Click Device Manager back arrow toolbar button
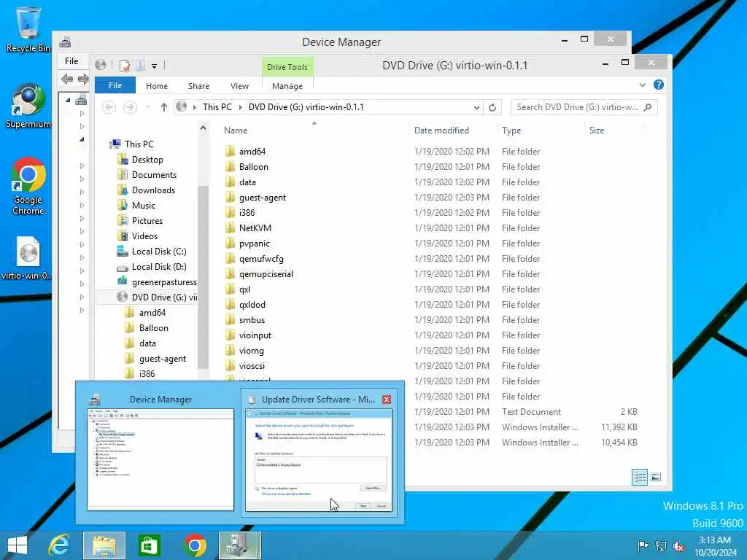The image size is (747, 560). click(67, 79)
